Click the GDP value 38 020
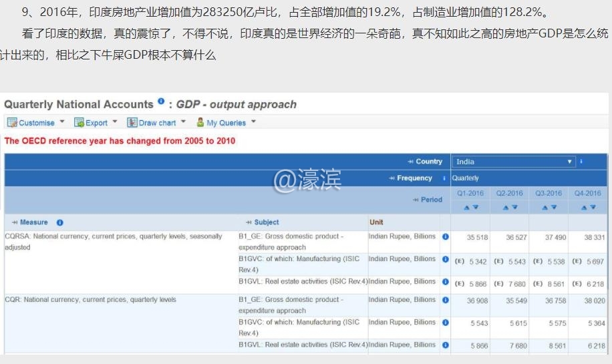The width and height of the screenshot is (612, 364). tap(595, 301)
